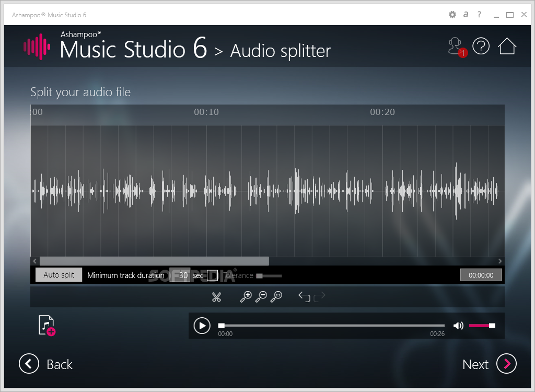
Task: Maximize the Music Studio window
Action: [510, 15]
